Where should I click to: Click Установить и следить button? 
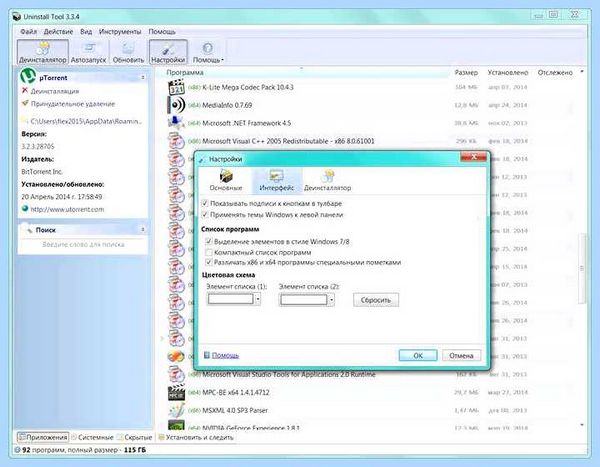click(196, 437)
